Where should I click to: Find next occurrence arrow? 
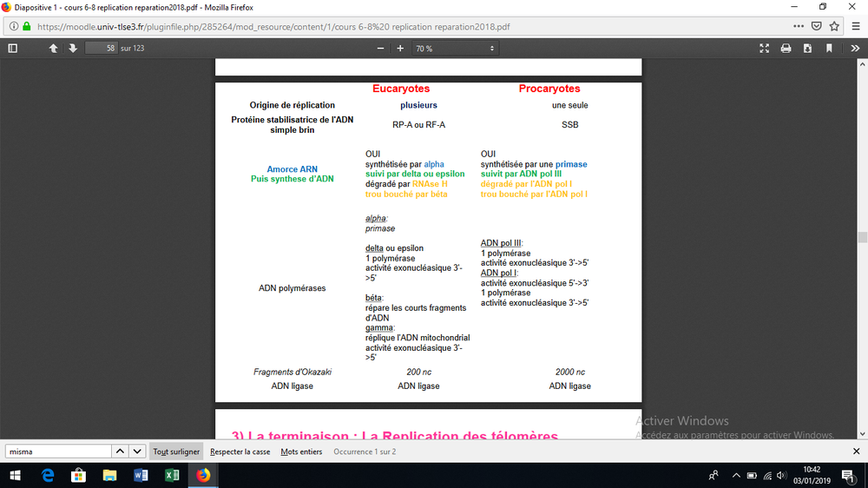click(x=137, y=452)
